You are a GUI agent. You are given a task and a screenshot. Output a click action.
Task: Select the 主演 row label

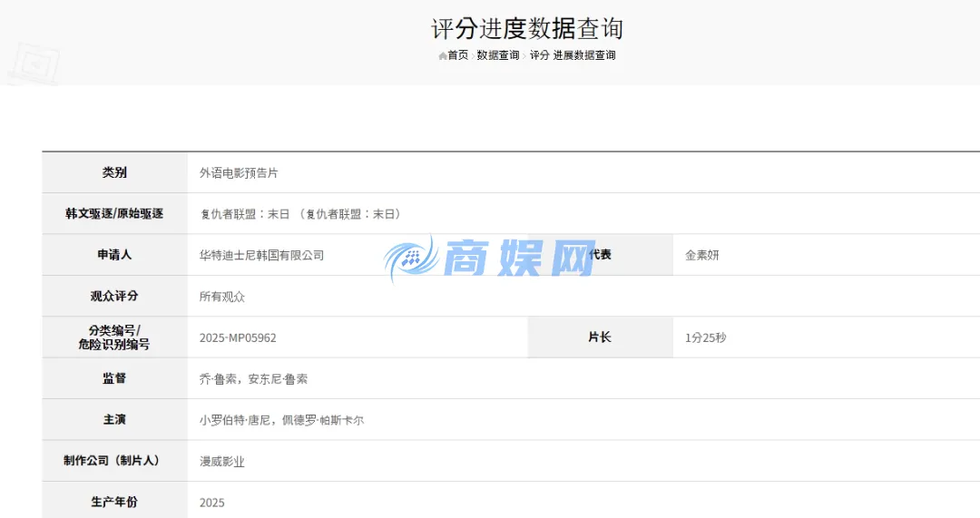(114, 420)
